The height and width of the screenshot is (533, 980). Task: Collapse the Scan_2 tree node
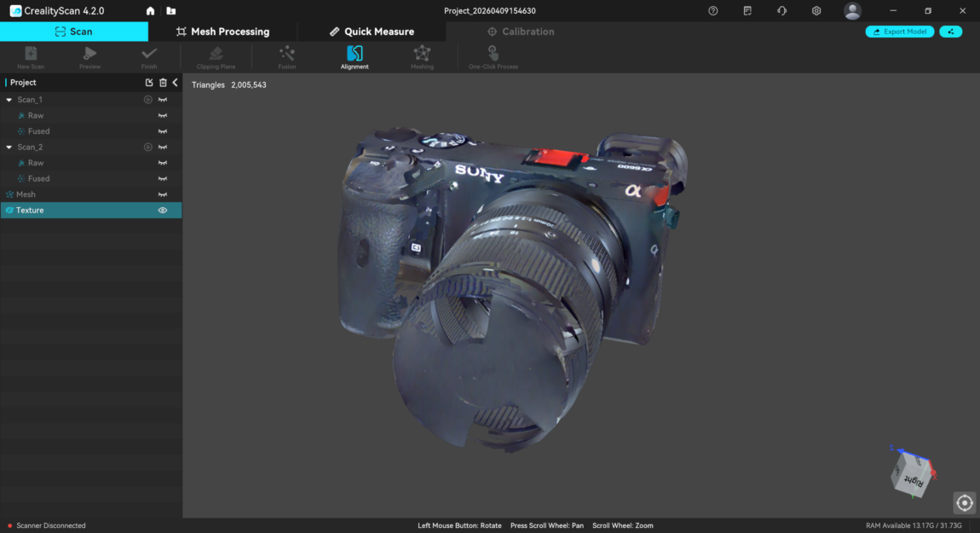pyautogui.click(x=9, y=148)
